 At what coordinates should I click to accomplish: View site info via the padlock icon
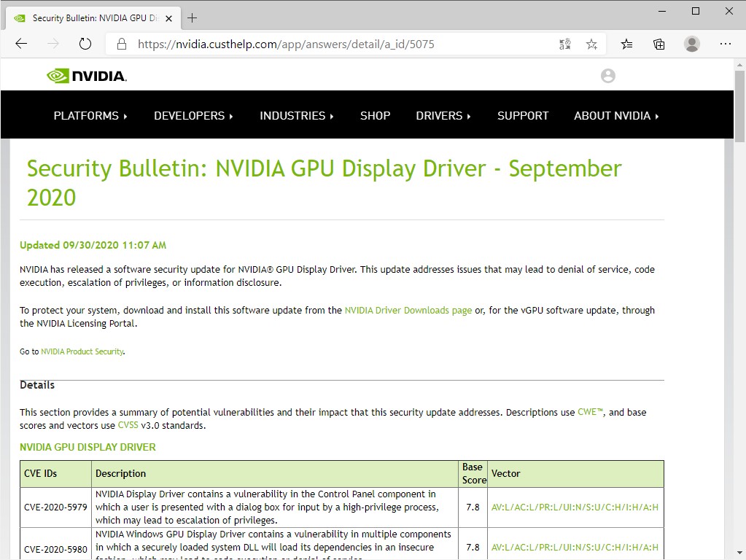pyautogui.click(x=122, y=44)
